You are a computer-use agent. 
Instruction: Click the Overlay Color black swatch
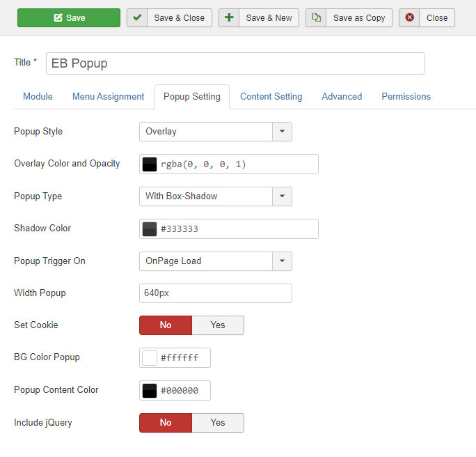150,164
